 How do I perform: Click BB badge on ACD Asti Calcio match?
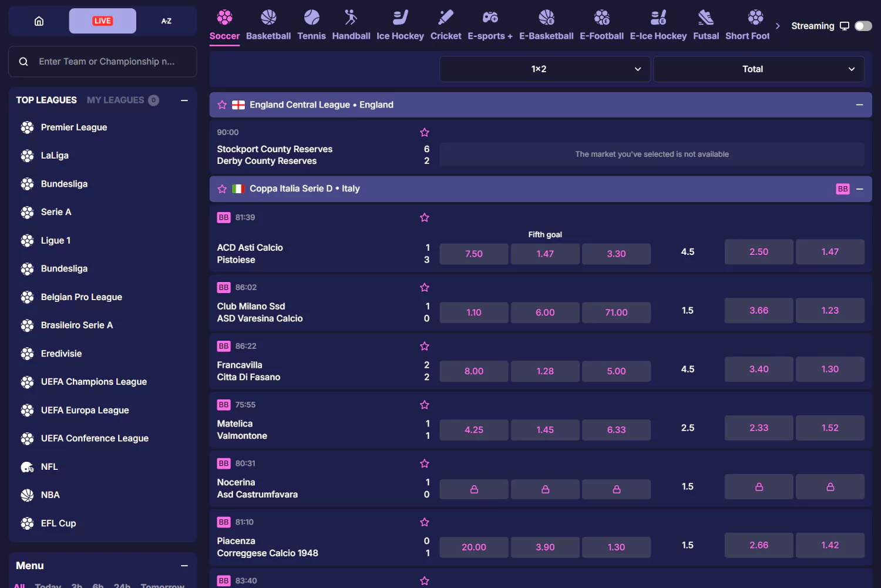point(224,217)
